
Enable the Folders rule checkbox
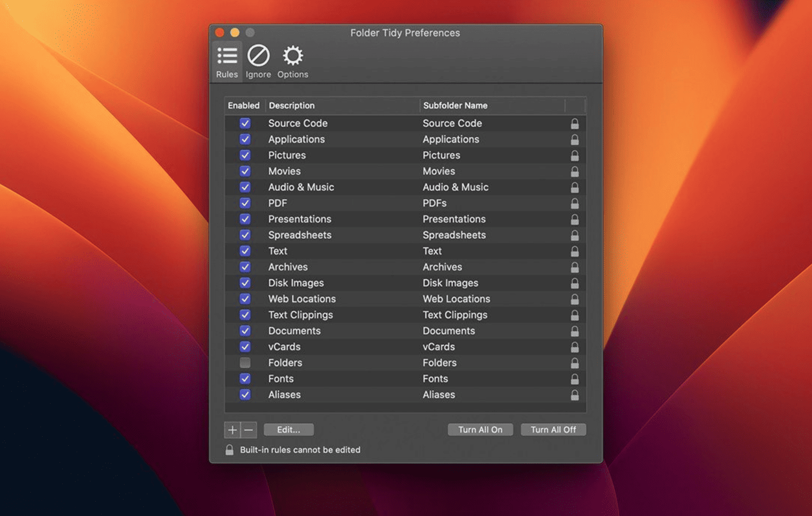click(245, 363)
